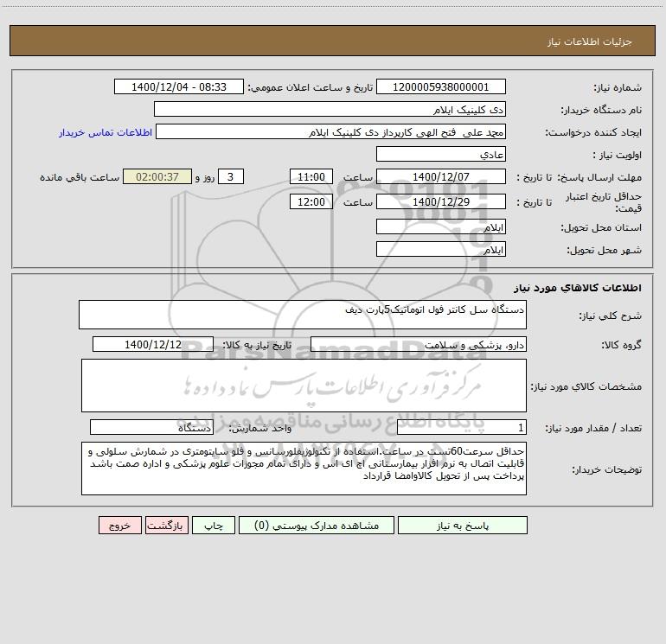Click the days remaining field showing 3

tap(231, 176)
